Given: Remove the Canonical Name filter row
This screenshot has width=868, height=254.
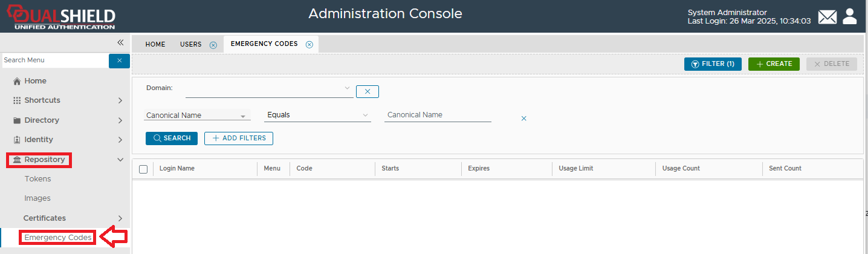Looking at the screenshot, I should [x=523, y=119].
